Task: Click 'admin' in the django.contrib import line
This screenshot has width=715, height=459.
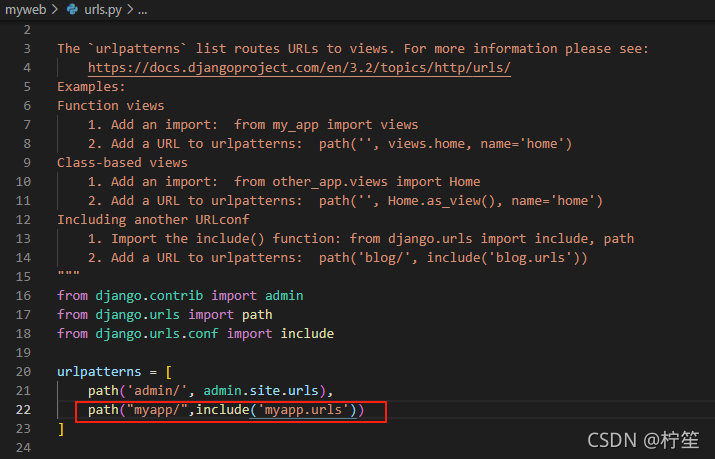Action: click(284, 295)
